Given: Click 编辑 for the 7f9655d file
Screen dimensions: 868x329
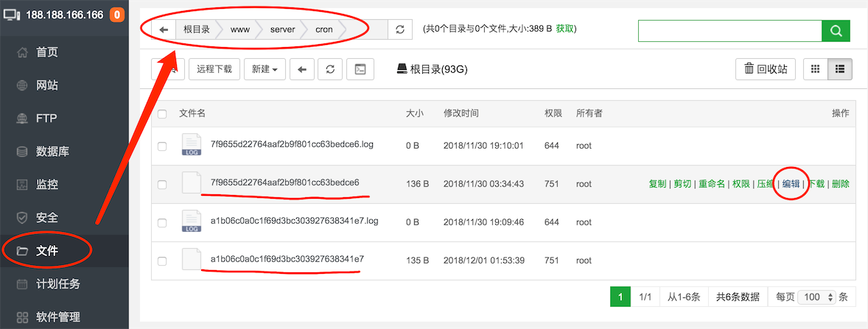Looking at the screenshot, I should 791,184.
